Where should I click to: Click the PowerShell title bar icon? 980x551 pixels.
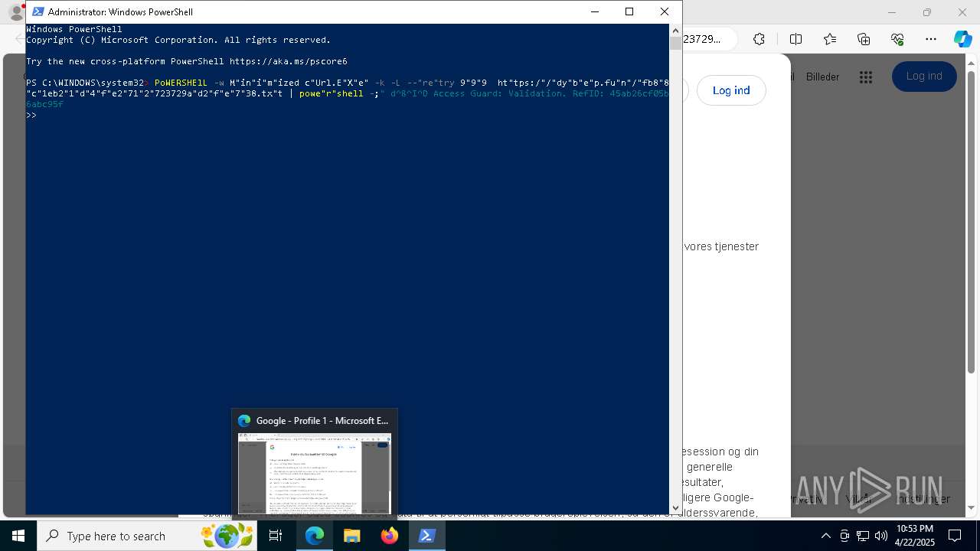pos(38,11)
